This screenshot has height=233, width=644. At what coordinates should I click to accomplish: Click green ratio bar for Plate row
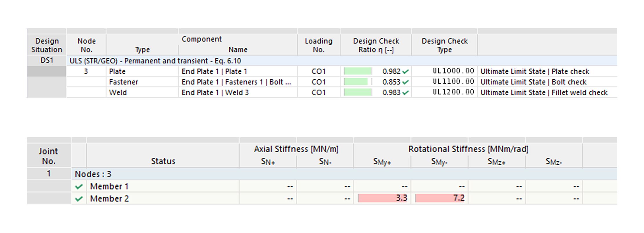pyautogui.click(x=357, y=71)
